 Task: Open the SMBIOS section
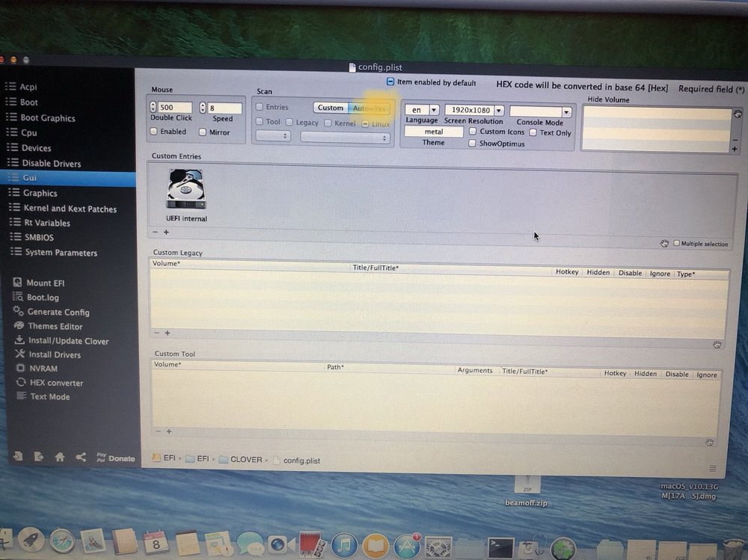39,237
